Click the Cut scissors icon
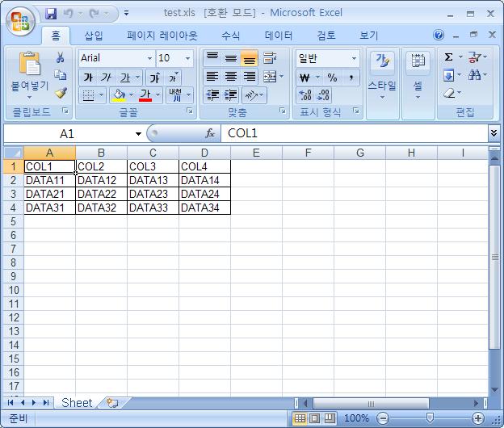Image resolution: width=504 pixels, height=428 pixels. (x=61, y=58)
